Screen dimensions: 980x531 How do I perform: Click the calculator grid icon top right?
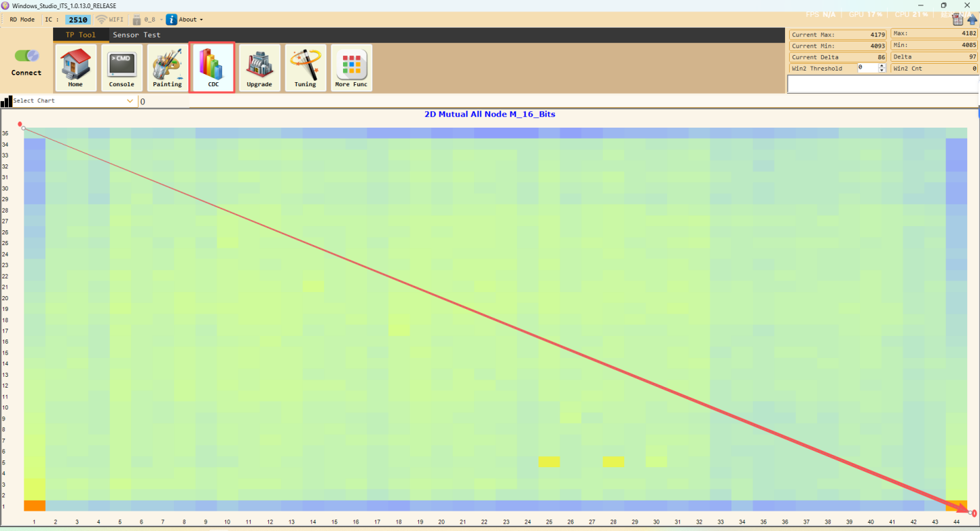coord(958,20)
